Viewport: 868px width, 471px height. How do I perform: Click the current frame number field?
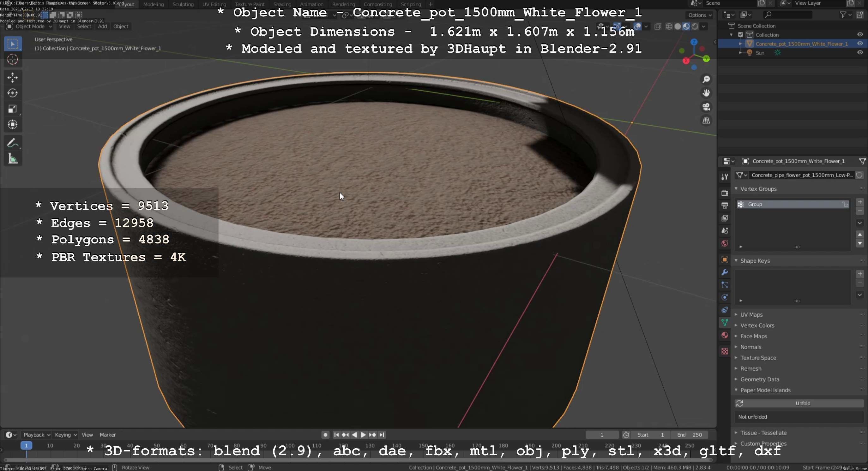pyautogui.click(x=602, y=435)
